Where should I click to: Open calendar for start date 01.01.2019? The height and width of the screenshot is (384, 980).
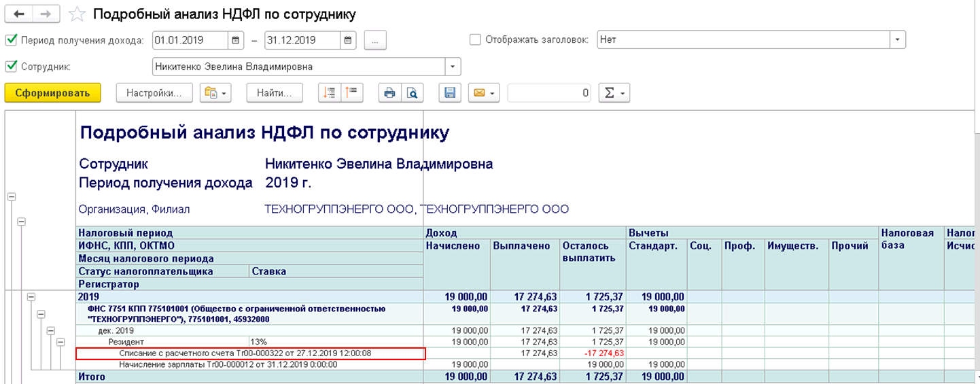point(235,40)
